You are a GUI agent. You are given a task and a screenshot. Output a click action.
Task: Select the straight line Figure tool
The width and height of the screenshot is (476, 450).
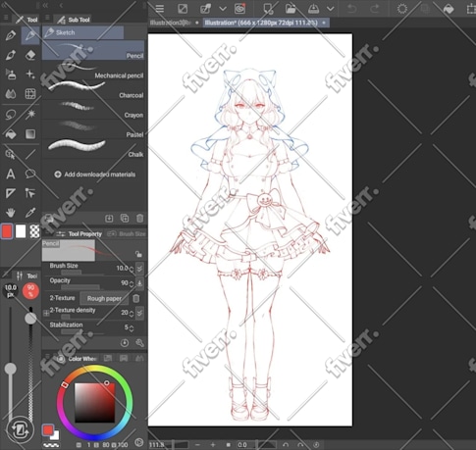pyautogui.click(x=30, y=154)
